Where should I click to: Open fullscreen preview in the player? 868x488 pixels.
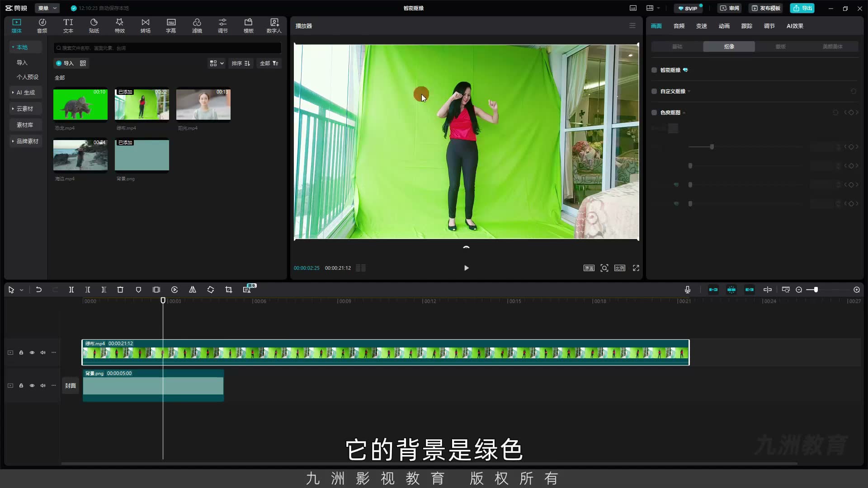[636, 268]
